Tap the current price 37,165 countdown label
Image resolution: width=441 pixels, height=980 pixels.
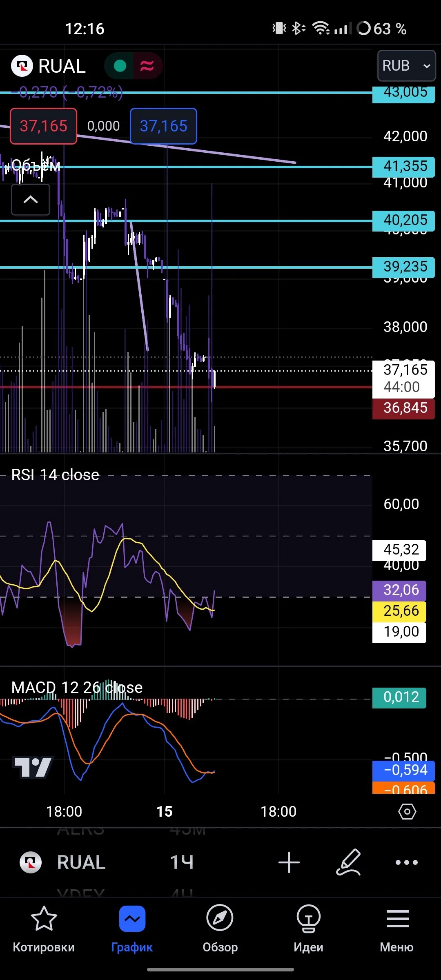point(403,379)
